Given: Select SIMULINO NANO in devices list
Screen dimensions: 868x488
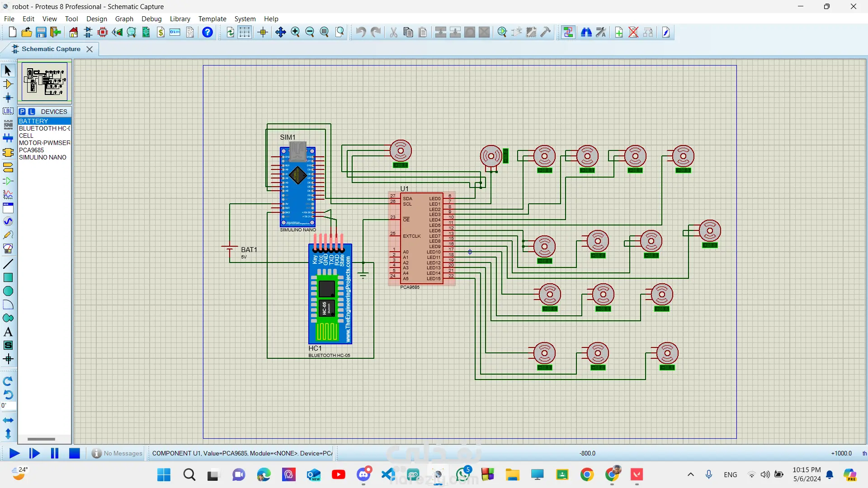Looking at the screenshot, I should click(42, 157).
